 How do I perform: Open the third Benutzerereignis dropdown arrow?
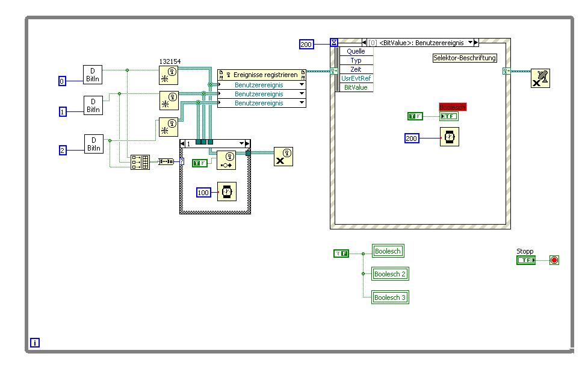302,103
